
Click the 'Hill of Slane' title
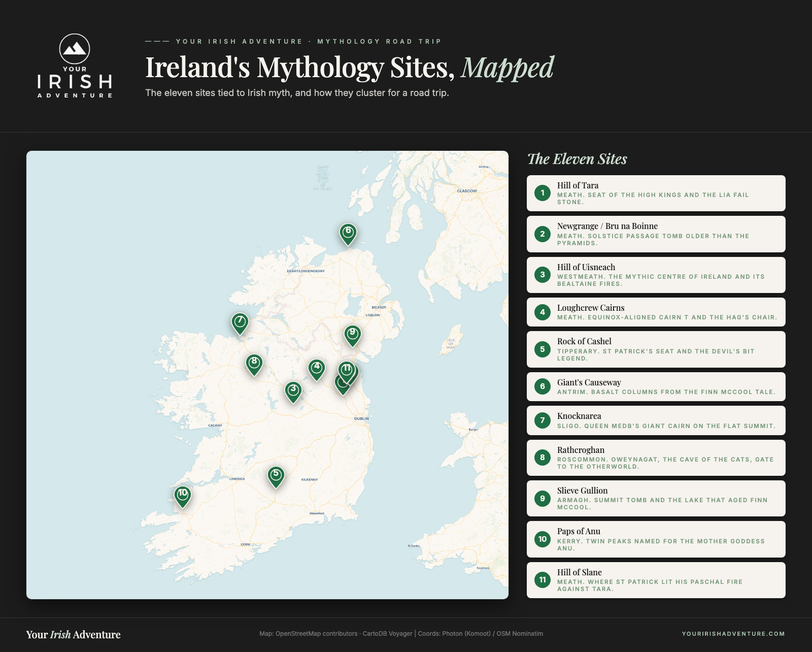pos(579,572)
